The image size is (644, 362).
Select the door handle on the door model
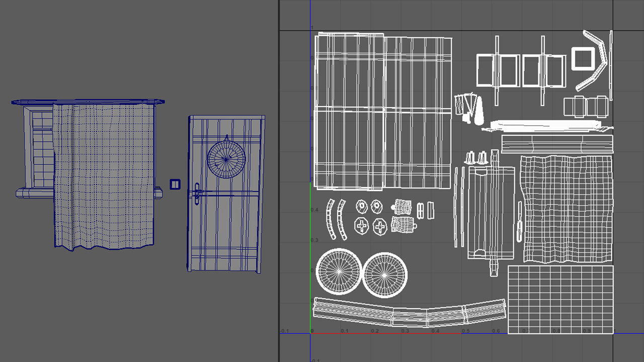[197, 194]
